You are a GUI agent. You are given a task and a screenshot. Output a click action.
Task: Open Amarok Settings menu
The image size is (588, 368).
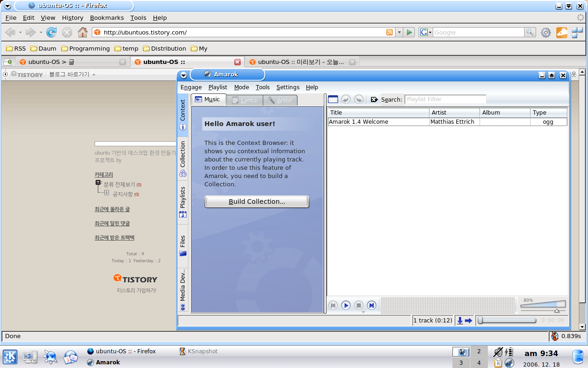288,87
